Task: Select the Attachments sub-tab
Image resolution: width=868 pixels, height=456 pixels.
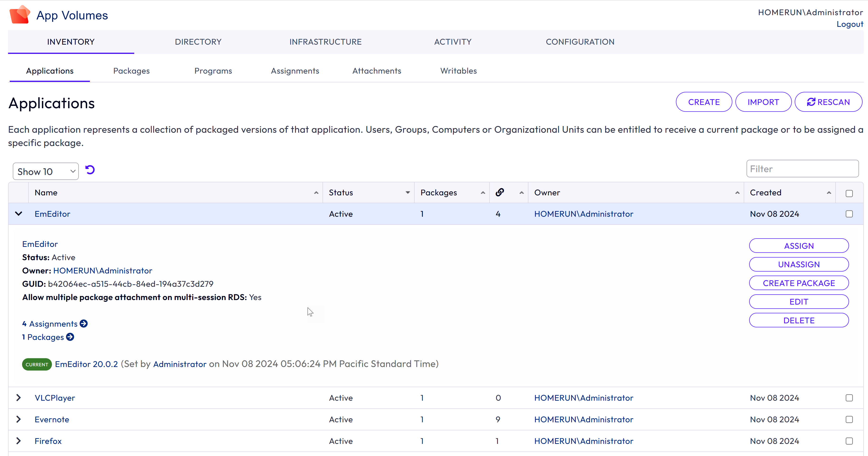Action: click(377, 71)
